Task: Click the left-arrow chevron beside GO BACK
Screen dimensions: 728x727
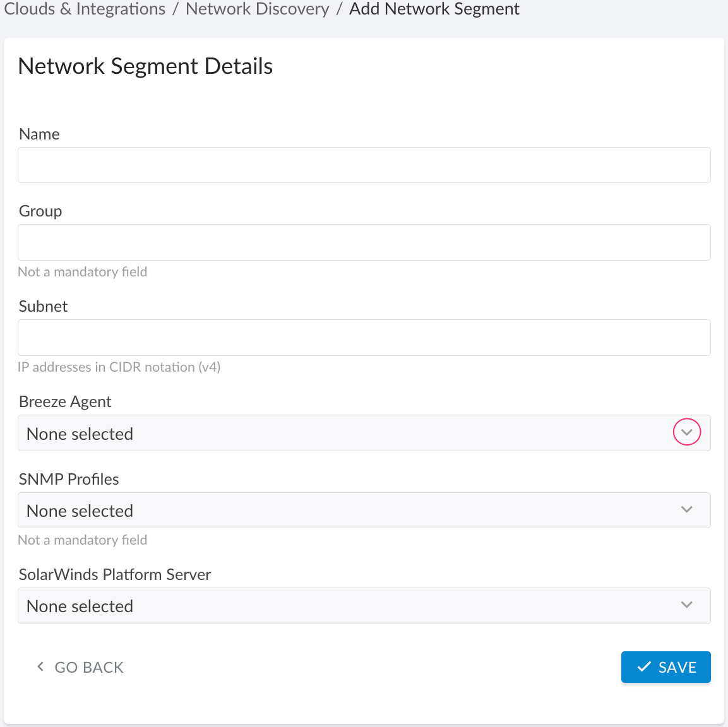Action: click(x=40, y=667)
